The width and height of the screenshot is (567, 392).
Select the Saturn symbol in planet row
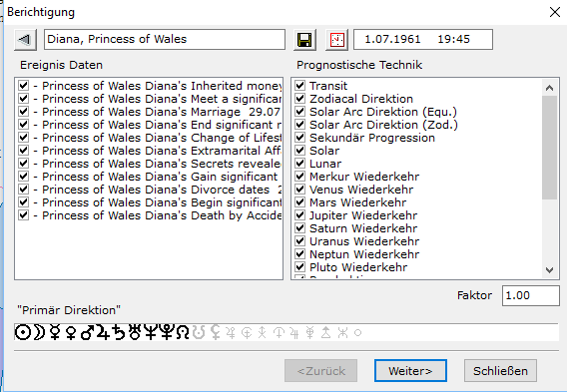[118, 333]
